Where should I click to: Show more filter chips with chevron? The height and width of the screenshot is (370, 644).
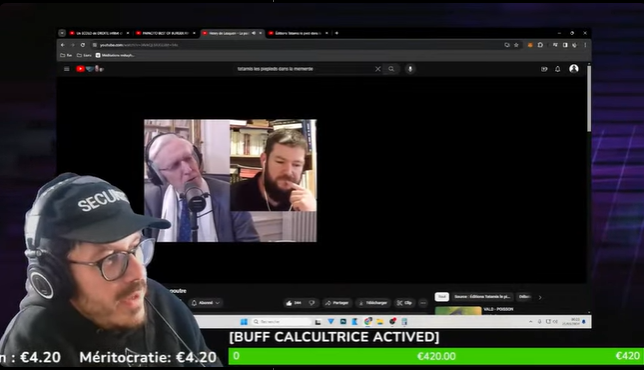pos(540,297)
